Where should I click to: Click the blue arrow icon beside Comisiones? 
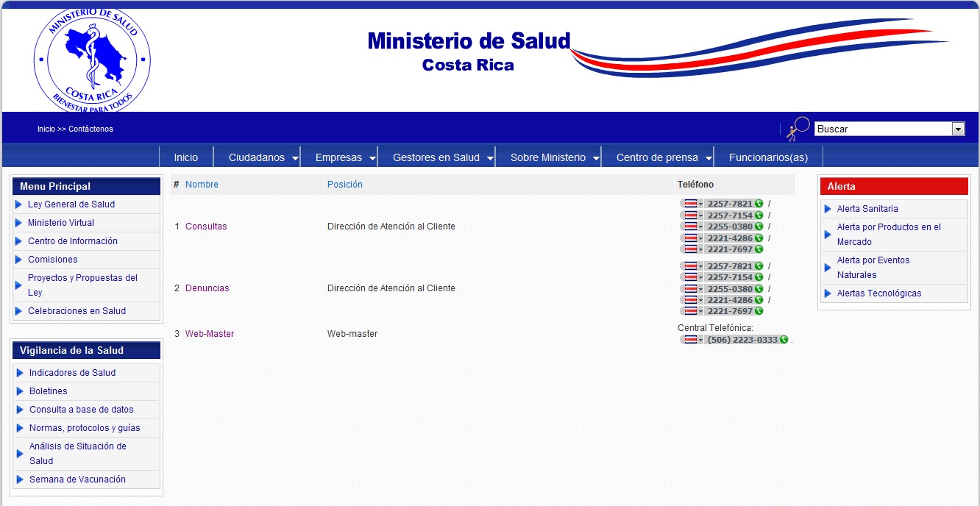(18, 260)
